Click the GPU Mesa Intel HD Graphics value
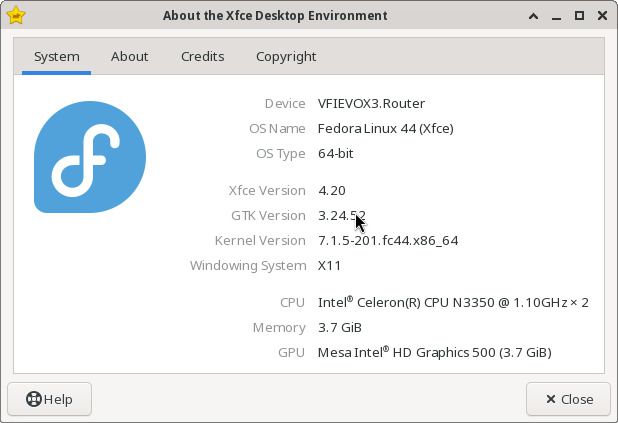This screenshot has width=618, height=423. coord(434,352)
